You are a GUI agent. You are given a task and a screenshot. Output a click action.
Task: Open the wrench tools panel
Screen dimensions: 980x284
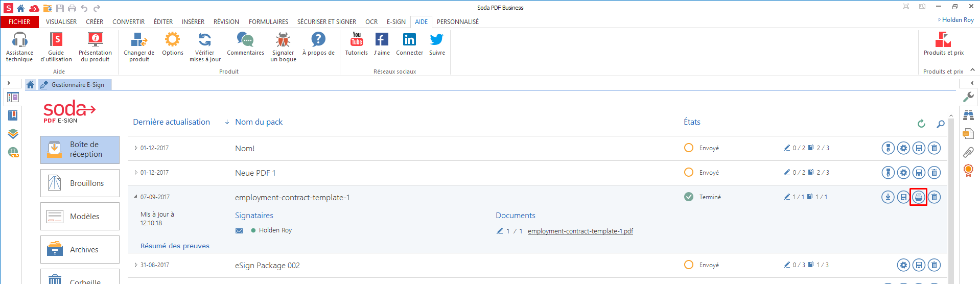[x=968, y=97]
